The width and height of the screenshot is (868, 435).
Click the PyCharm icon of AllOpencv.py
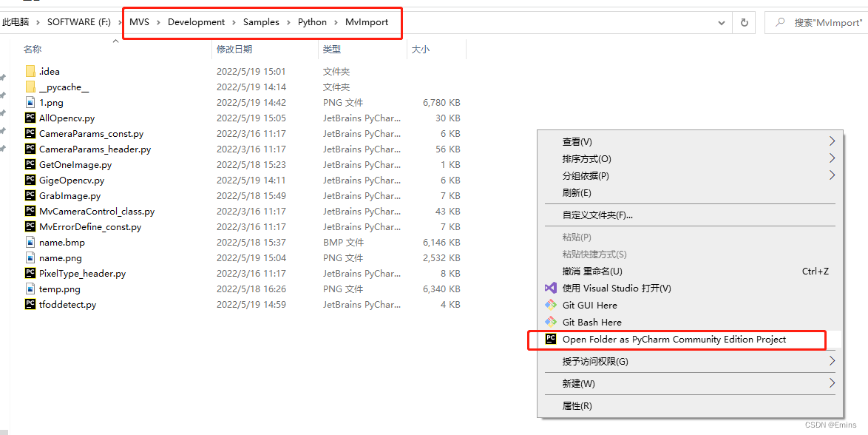click(30, 118)
